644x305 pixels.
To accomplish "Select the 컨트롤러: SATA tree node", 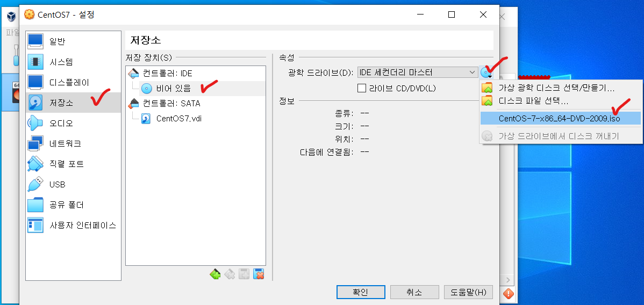I will click(171, 103).
